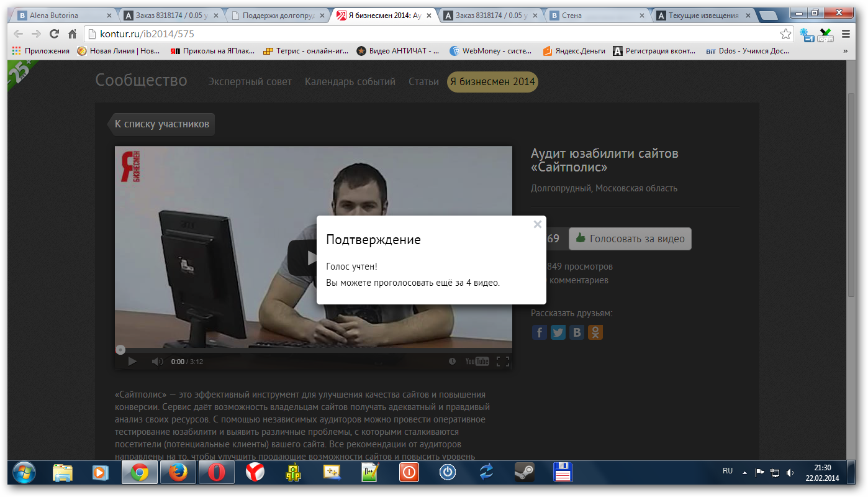Open the system volume control in tray
This screenshot has width=868, height=497.
789,473
